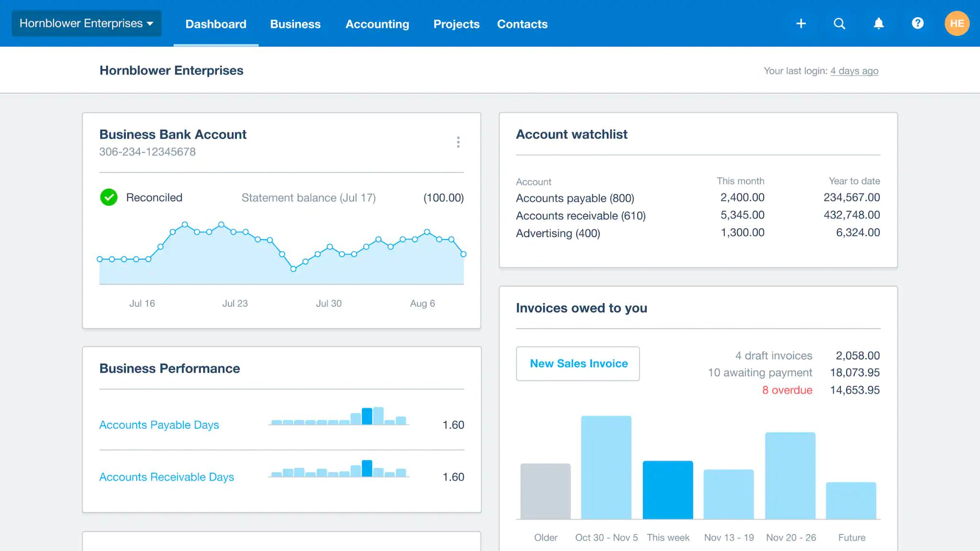Click the HE profile avatar
980x551 pixels.
pyautogui.click(x=957, y=23)
